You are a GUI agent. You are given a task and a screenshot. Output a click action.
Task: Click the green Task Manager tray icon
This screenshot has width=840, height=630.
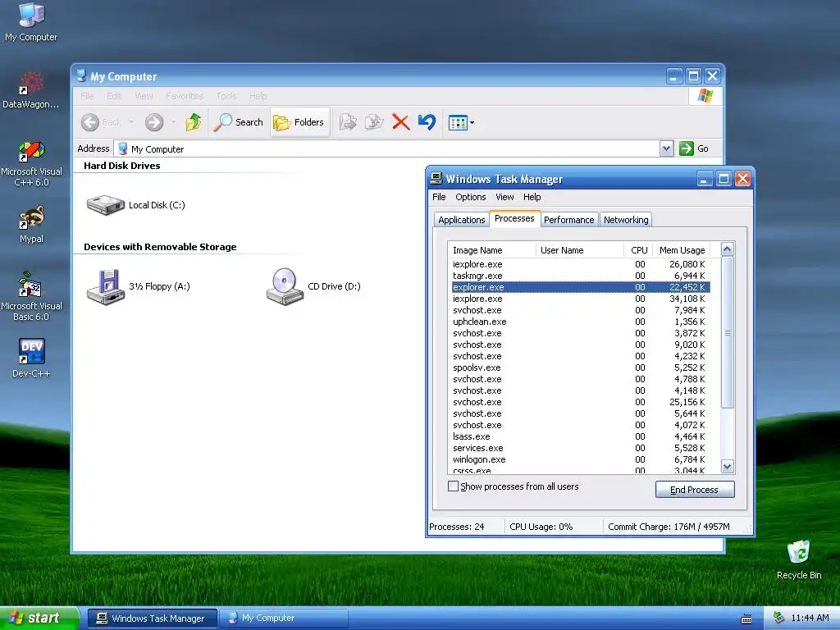tap(779, 619)
